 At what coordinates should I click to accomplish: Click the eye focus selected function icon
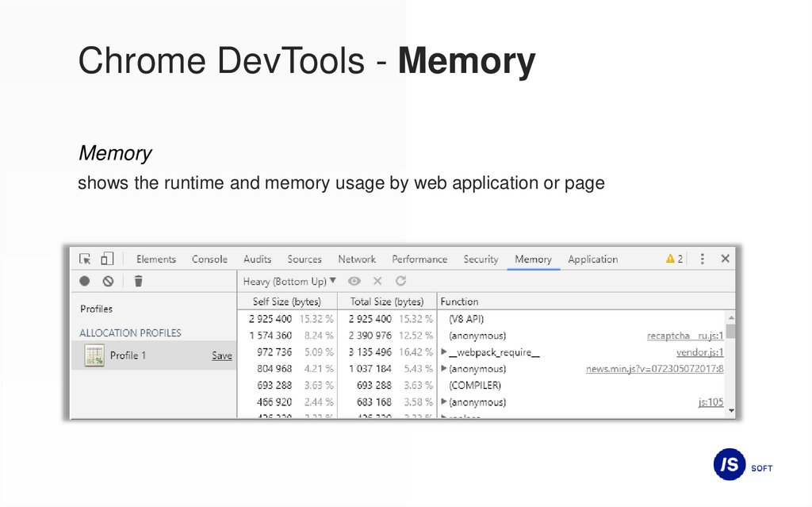point(354,281)
